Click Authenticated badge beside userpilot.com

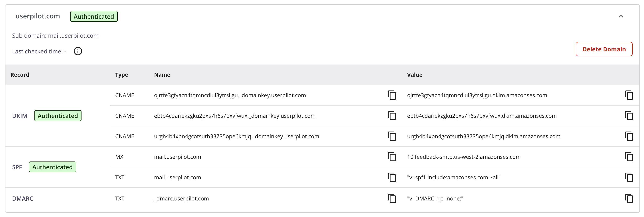(x=94, y=17)
